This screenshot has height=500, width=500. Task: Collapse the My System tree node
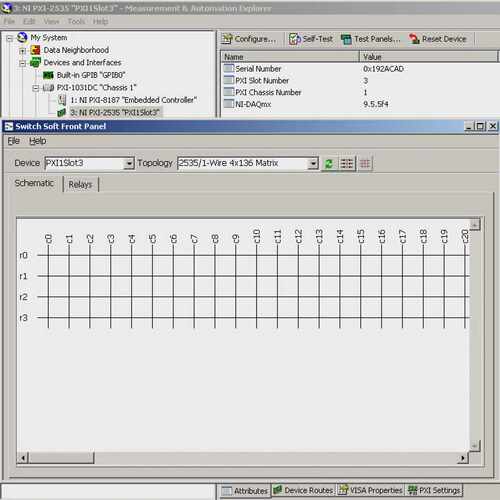point(9,38)
